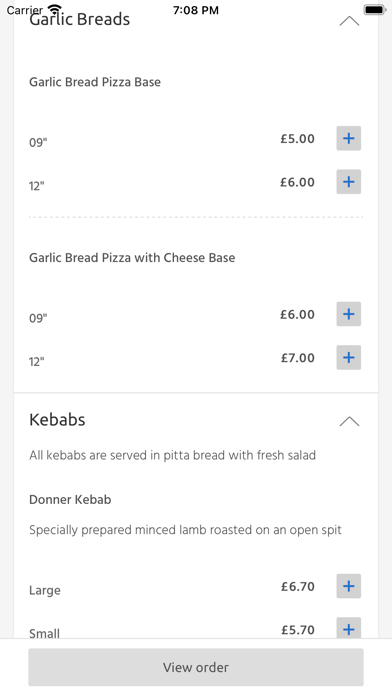Tap the battery indicator icon
Image resolution: width=392 pixels, height=696 pixels.
click(x=375, y=10)
